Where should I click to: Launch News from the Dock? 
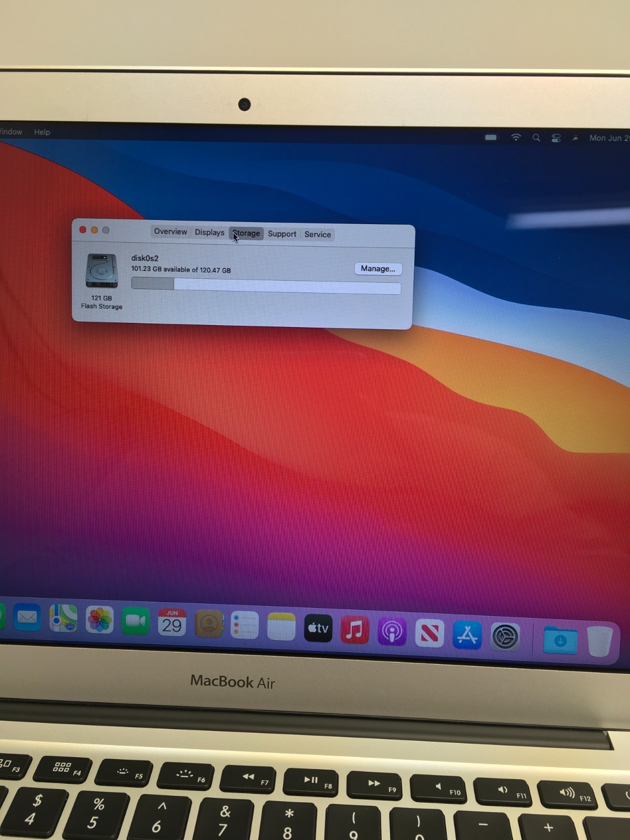point(429,633)
